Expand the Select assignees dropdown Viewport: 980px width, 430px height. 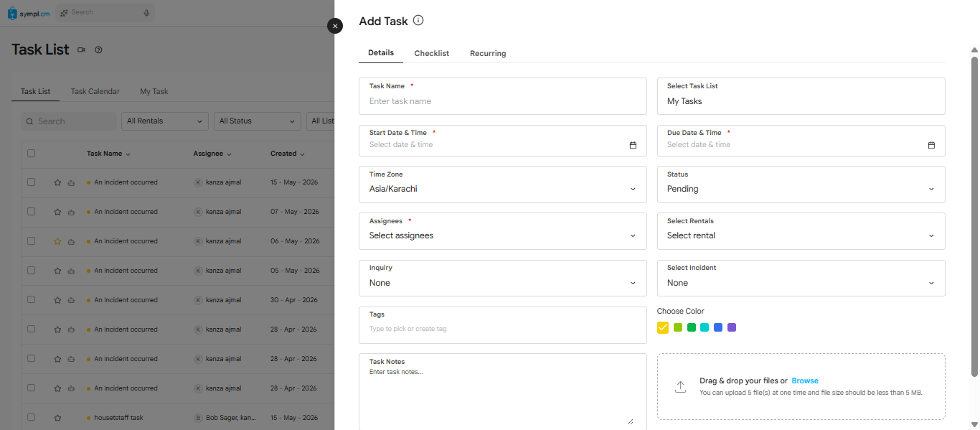(x=503, y=231)
